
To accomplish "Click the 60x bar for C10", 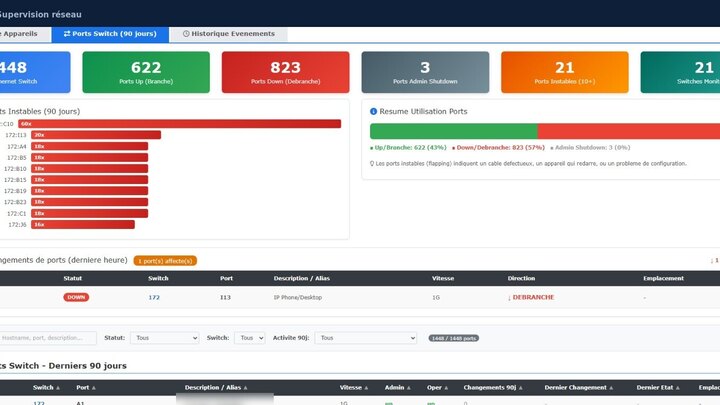I will click(x=180, y=124).
